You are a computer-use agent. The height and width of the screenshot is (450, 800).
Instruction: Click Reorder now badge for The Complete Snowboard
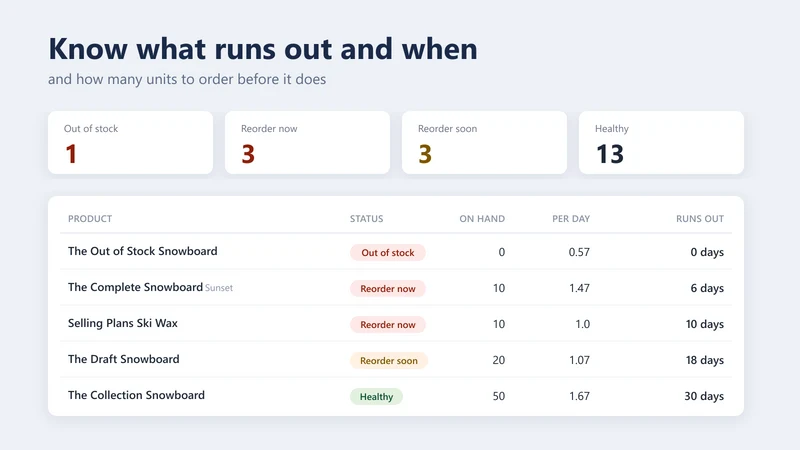(x=388, y=289)
